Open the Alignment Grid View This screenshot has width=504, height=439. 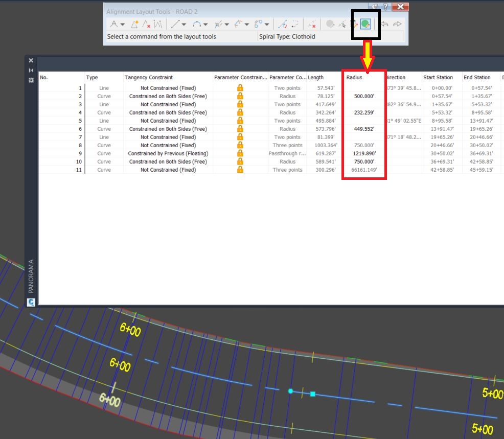366,23
